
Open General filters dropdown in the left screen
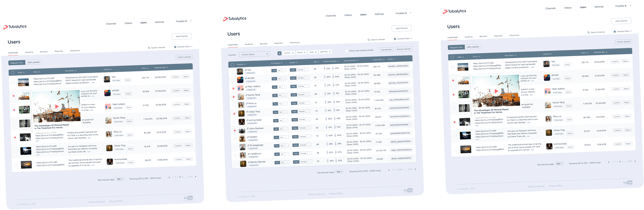tap(185, 47)
